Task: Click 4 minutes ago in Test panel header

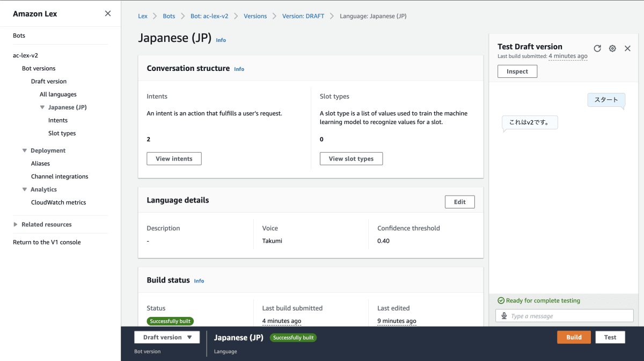Action: point(568,56)
